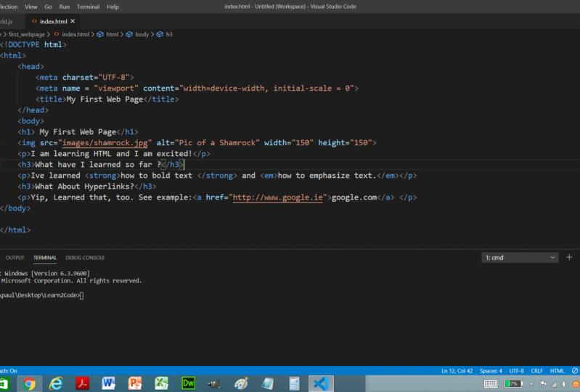Image resolution: width=580 pixels, height=392 pixels.
Task: Select the TERMINAL panel tab
Action: click(45, 258)
